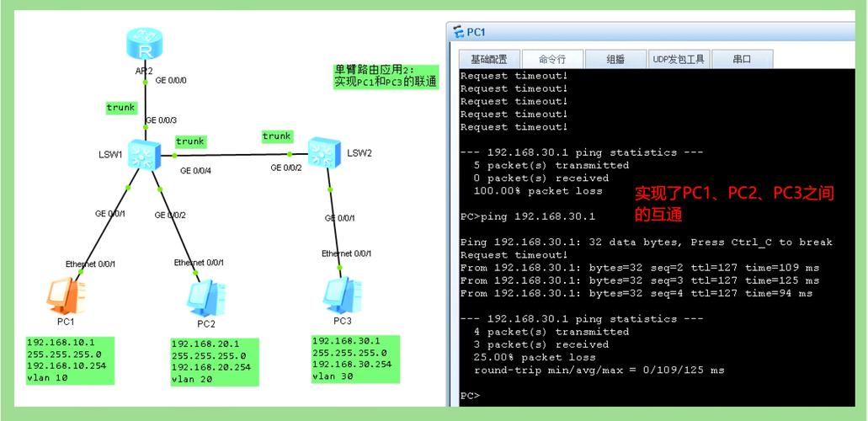Click the vlan 30 address note under PC3
This screenshot has height=421, width=868.
pos(354,358)
